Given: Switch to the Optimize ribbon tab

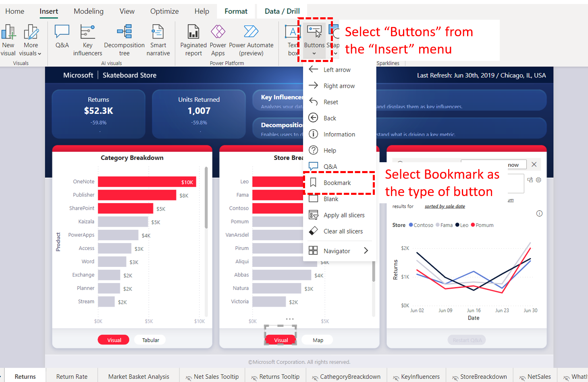Looking at the screenshot, I should [164, 11].
